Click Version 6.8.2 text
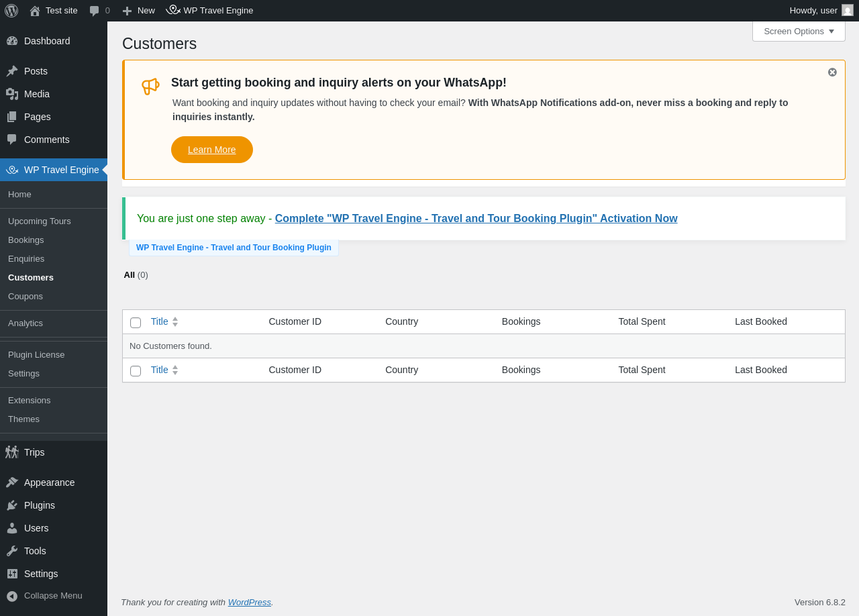This screenshot has height=616, width=859. 820,603
